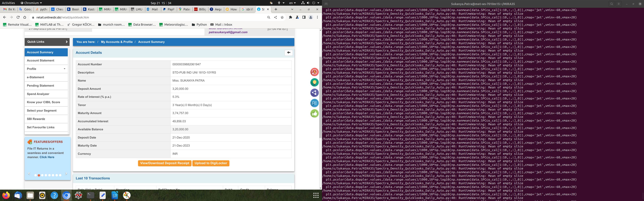Expand the Profile submenu in sidebar
The height and width of the screenshot is (201, 644).
tap(64, 69)
